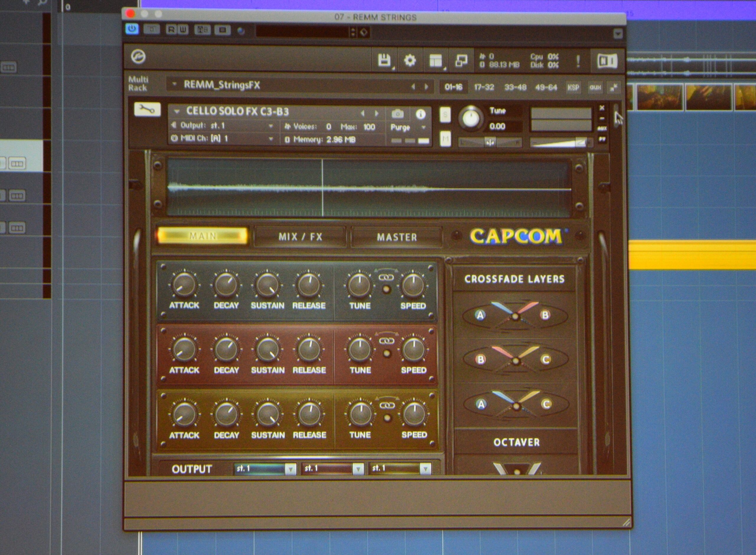Solo the instrument with S button
Screen dimensions: 756x555
(x=445, y=115)
